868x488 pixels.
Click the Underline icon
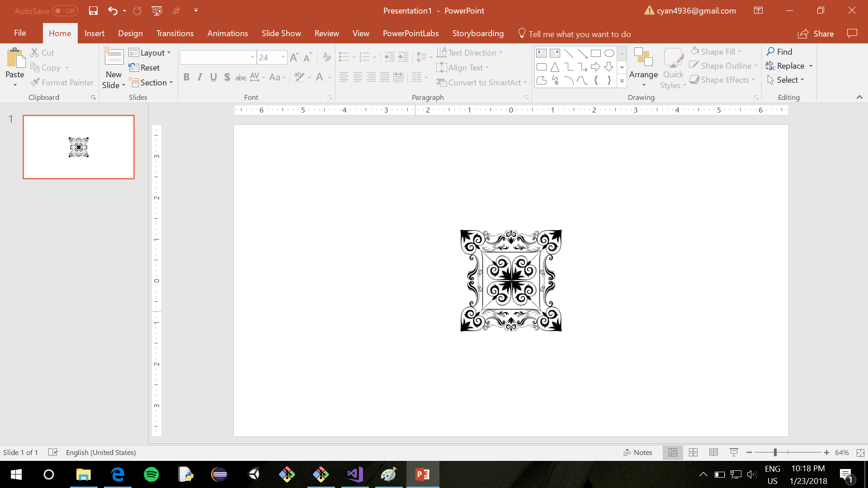pos(213,77)
